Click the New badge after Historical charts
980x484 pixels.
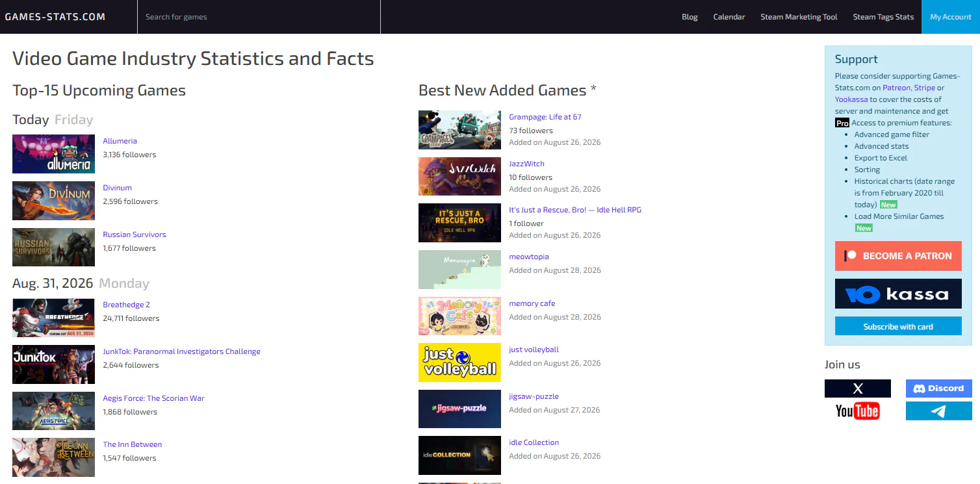pos(888,205)
